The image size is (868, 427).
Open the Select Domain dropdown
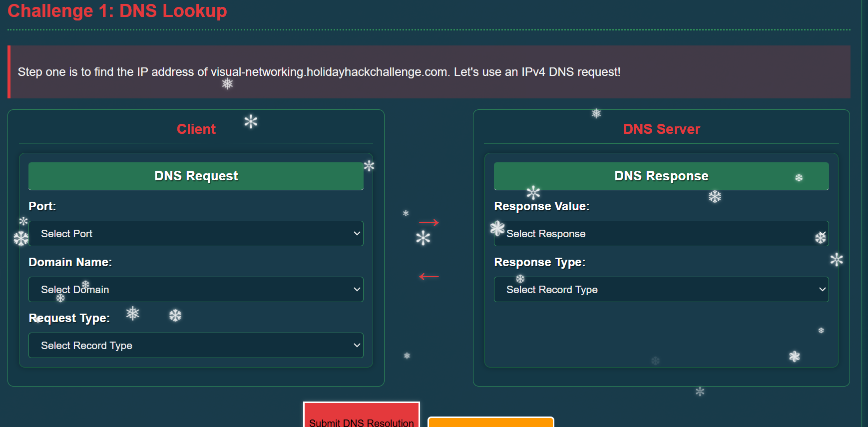tap(196, 289)
